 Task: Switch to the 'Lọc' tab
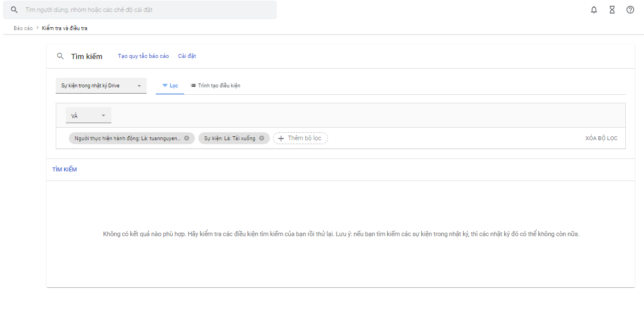click(170, 86)
